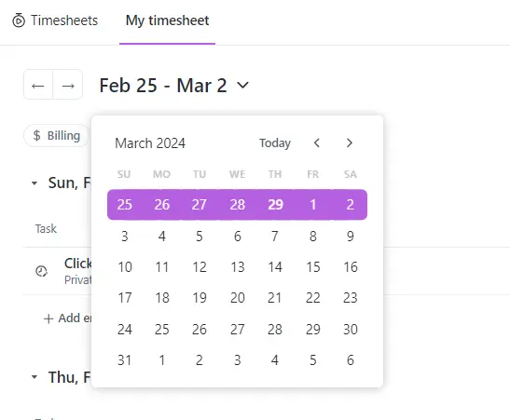Click the Task column header

point(46,229)
